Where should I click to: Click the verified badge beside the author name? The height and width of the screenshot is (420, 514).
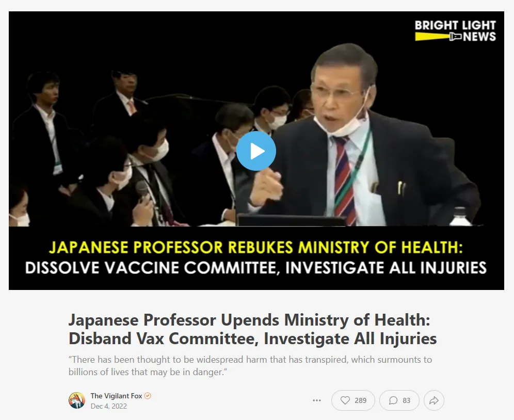(x=148, y=396)
